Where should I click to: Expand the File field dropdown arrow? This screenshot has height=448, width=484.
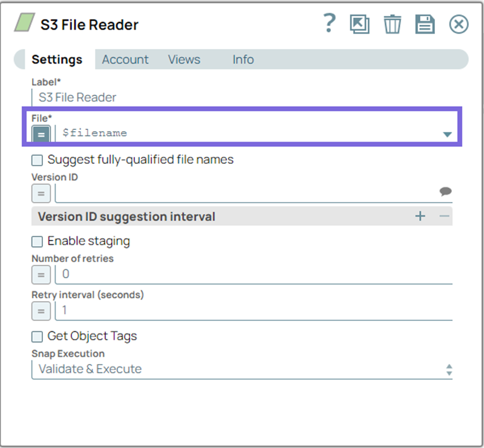click(x=447, y=134)
